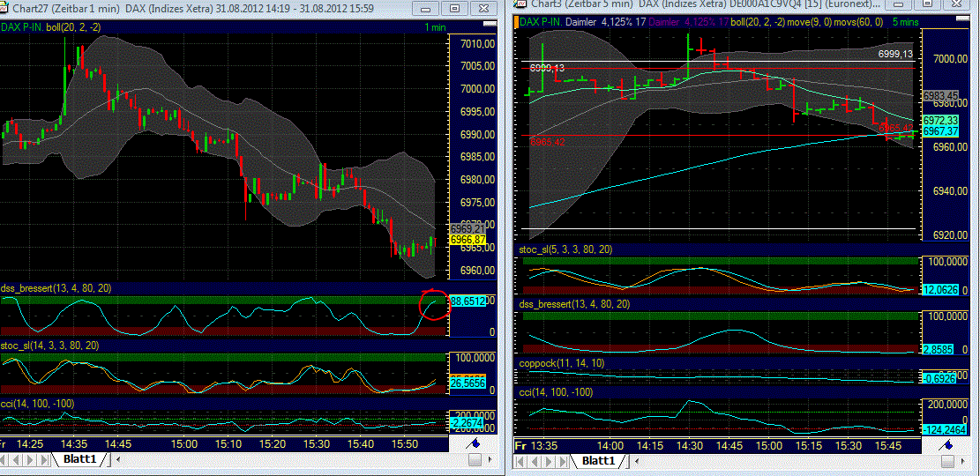Screen dimensions: 980x476
Task: Click right scroll arrow in Chart27 scrollbar
Action: pos(491,460)
